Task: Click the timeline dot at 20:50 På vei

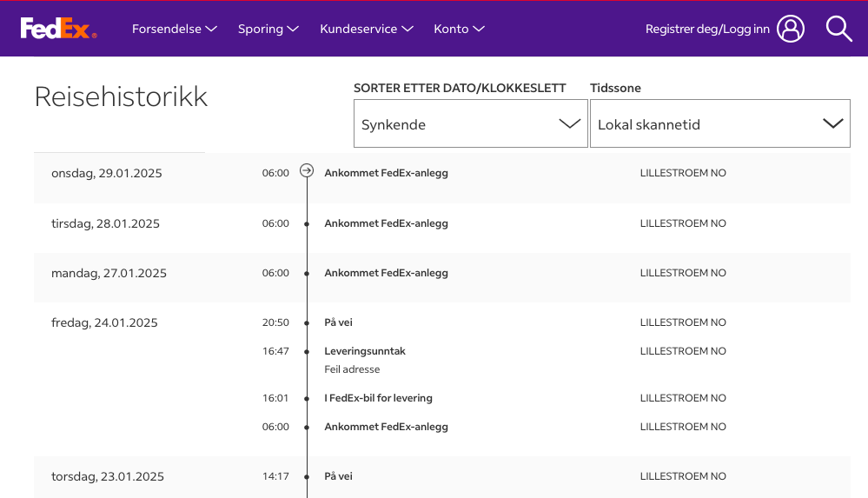Action: point(307,323)
